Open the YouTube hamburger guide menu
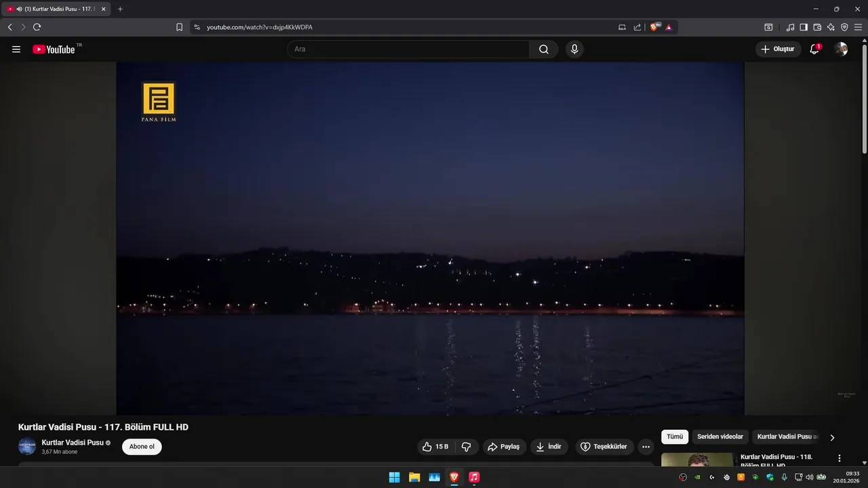Image resolution: width=868 pixels, height=488 pixels. 16,49
